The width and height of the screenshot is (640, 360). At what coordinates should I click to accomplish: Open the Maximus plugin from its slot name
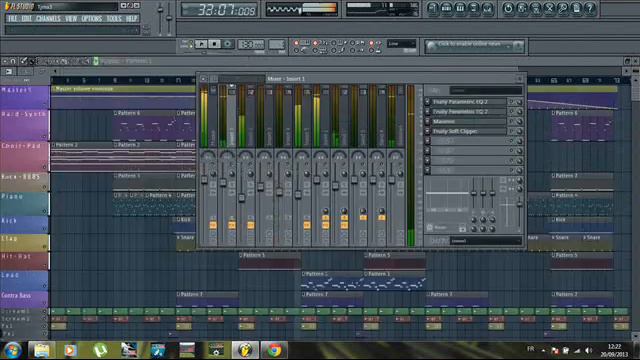(469, 121)
